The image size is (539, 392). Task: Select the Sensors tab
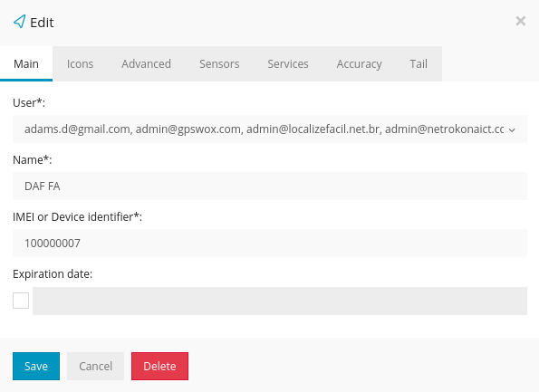(219, 64)
